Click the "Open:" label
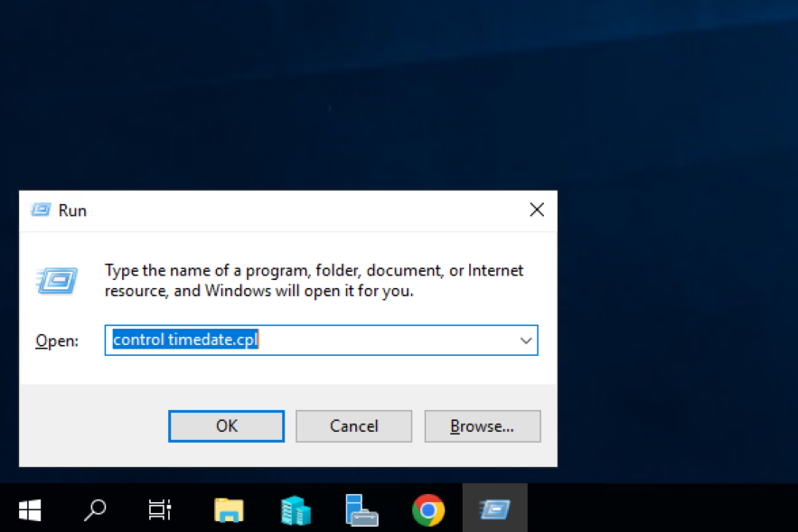Screen dimensions: 798x532 click(x=57, y=341)
